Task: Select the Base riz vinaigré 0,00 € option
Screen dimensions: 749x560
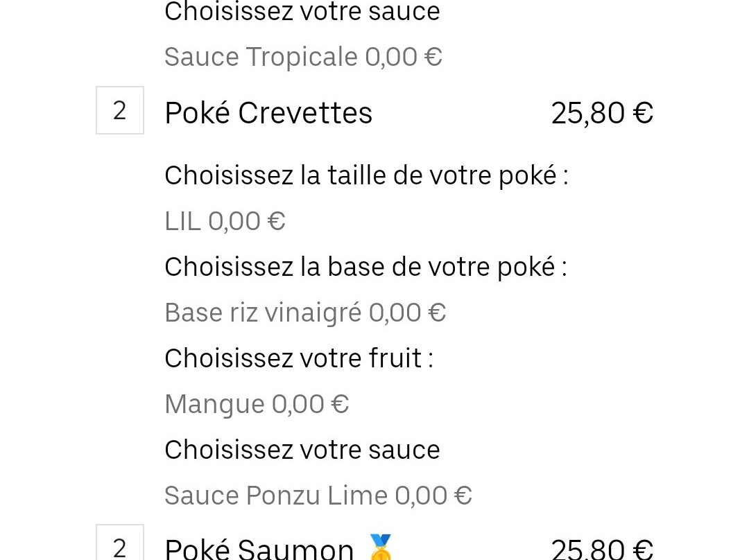Action: [305, 313]
